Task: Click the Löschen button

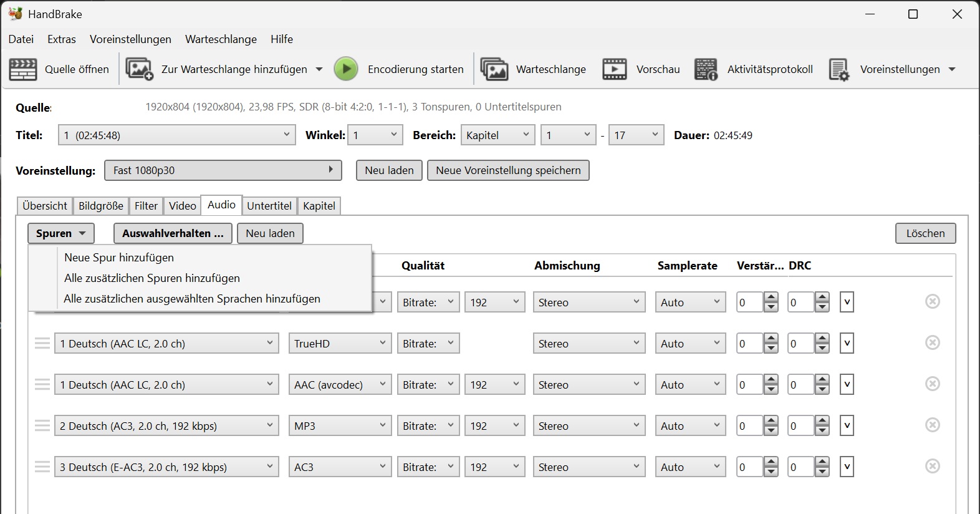Action: (926, 233)
